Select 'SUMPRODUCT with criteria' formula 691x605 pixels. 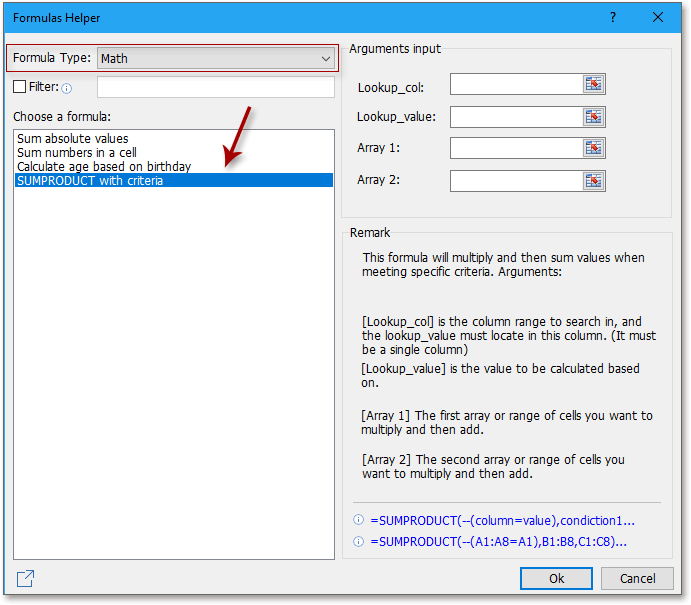click(90, 181)
